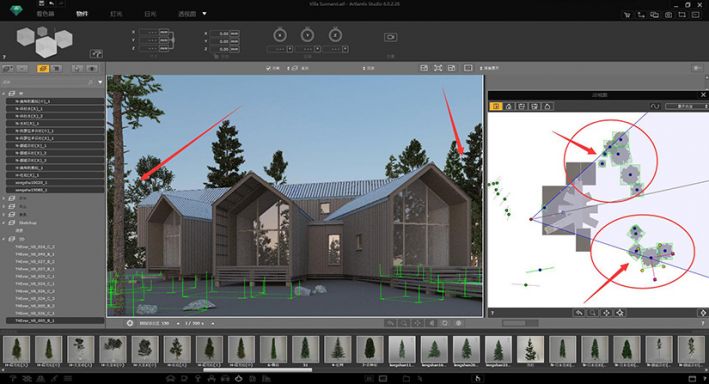
Task: Open the display mode dropdown in 2D window
Action: coord(686,106)
